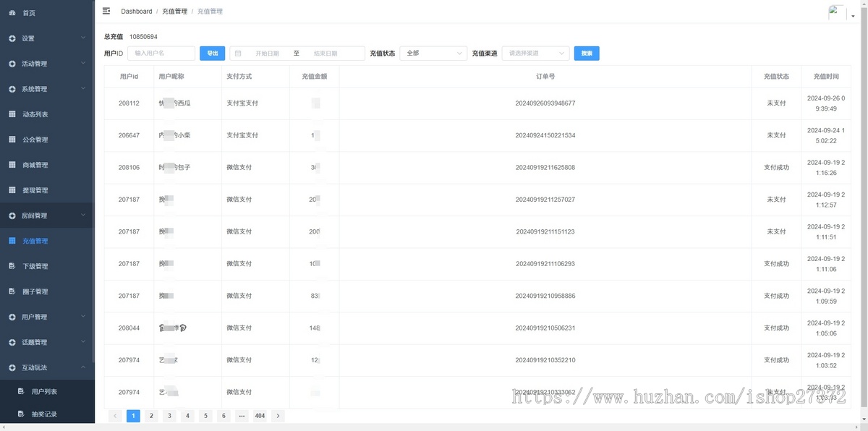The image size is (868, 431).
Task: Click order number 20240919211257027
Action: pyautogui.click(x=545, y=200)
